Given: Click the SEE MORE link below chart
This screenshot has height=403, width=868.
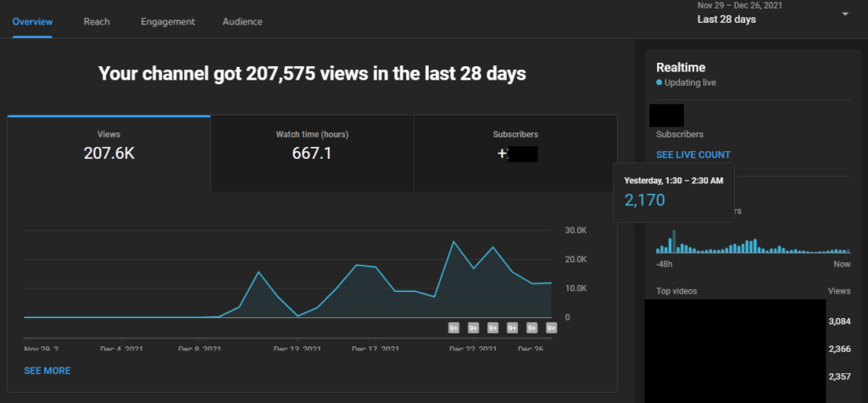Looking at the screenshot, I should coord(47,371).
